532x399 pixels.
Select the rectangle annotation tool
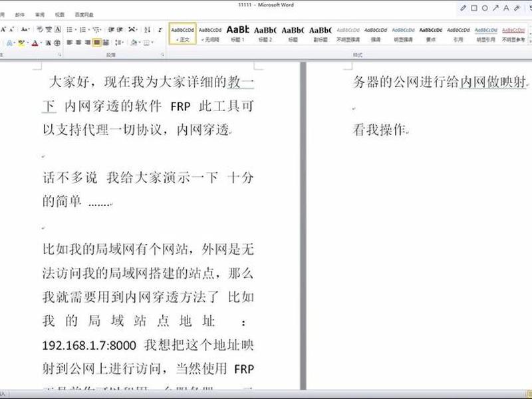474,8
